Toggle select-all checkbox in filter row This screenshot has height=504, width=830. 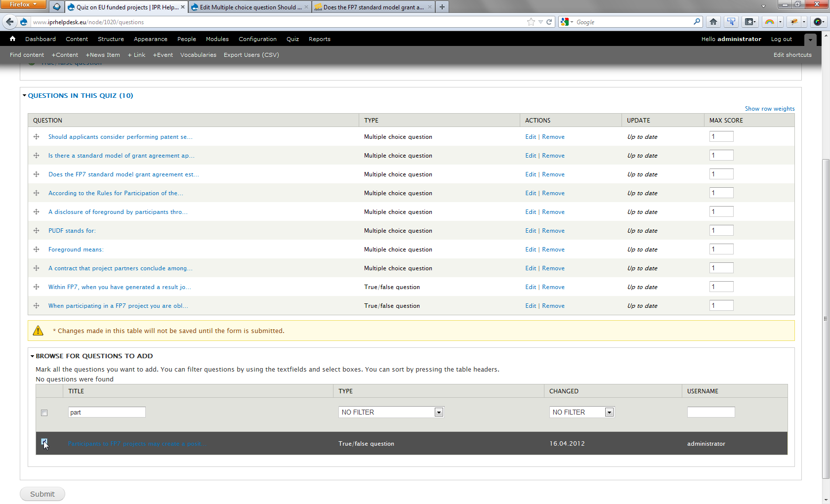pyautogui.click(x=44, y=413)
